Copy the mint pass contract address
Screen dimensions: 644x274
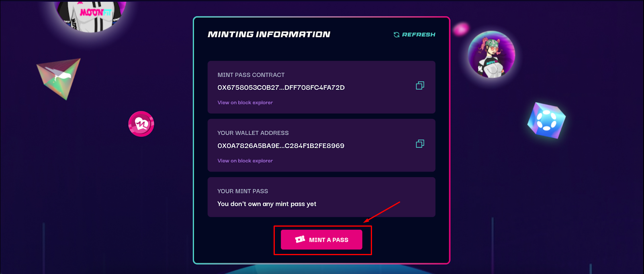click(x=420, y=85)
